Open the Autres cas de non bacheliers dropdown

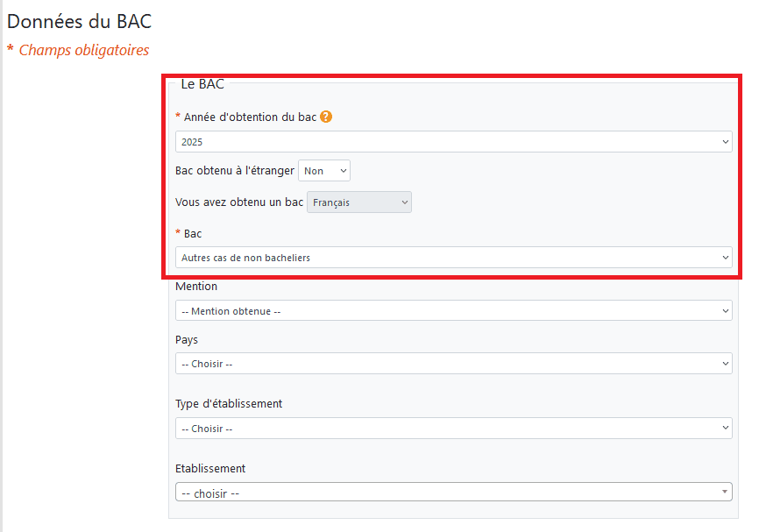[x=453, y=258]
